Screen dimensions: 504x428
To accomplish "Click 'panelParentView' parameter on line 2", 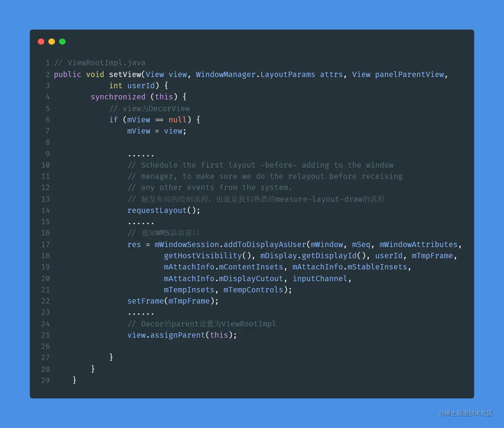I will click(x=409, y=74).
